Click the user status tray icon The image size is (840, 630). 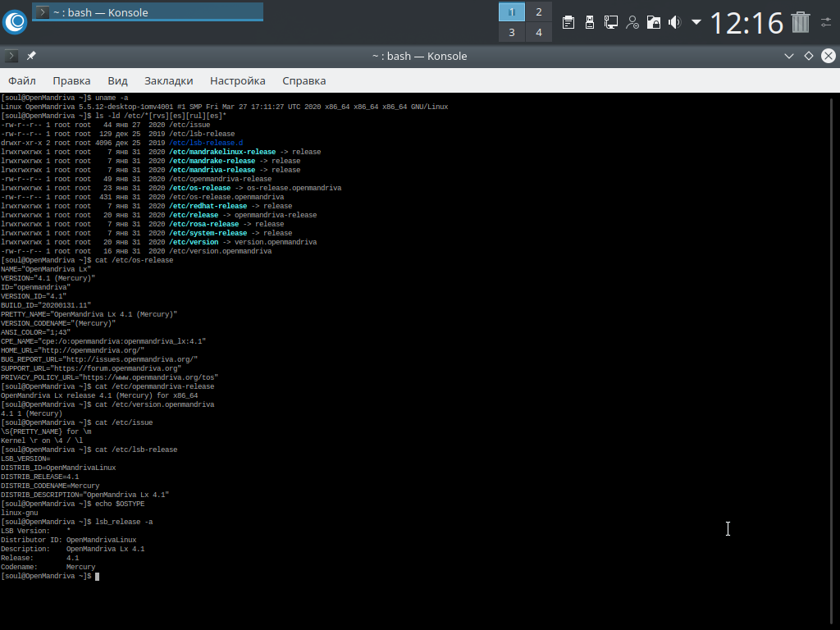[632, 22]
